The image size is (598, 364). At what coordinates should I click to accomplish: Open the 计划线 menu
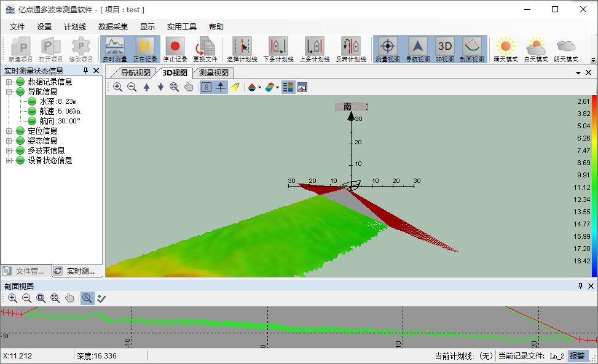(75, 26)
